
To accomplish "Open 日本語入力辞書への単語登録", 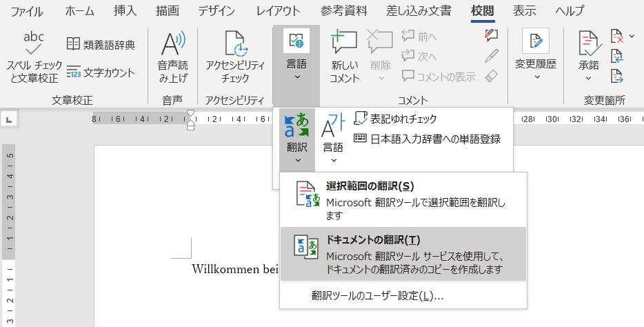I will tap(427, 139).
